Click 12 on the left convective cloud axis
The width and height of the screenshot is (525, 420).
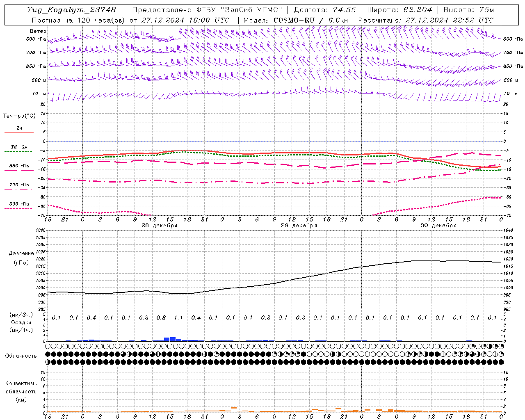pos(43,372)
